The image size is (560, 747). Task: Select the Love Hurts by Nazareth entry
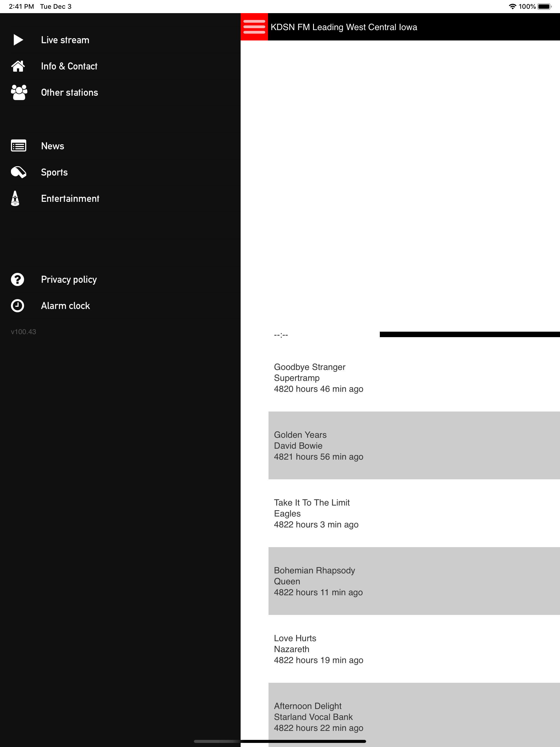tap(414, 649)
